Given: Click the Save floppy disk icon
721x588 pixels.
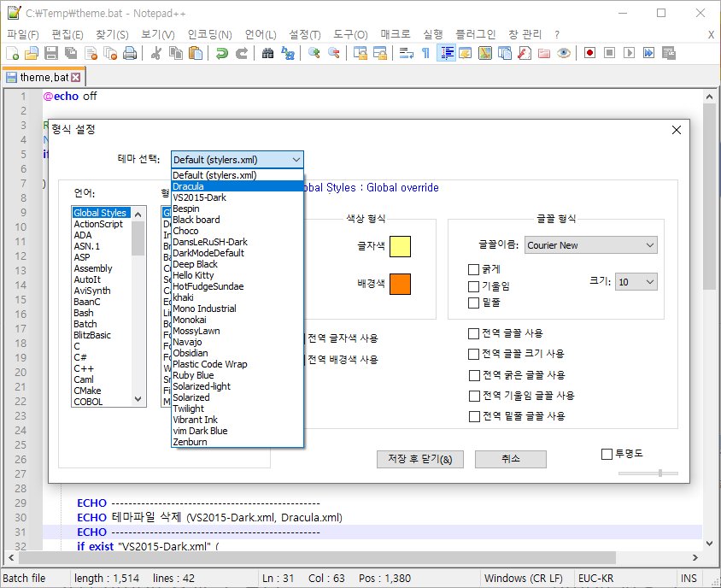Looking at the screenshot, I should coord(51,53).
